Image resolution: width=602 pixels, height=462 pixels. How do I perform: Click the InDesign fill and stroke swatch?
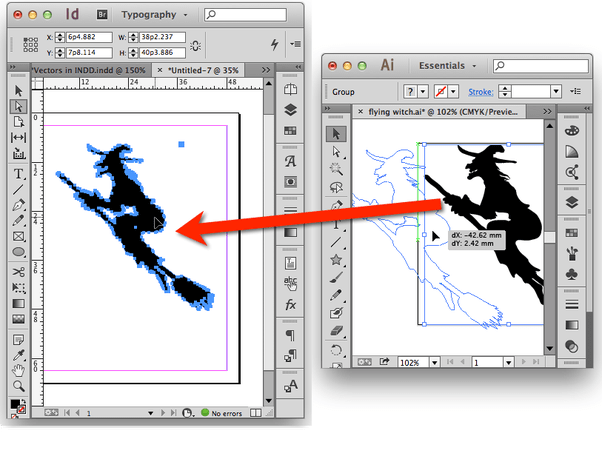[x=18, y=407]
